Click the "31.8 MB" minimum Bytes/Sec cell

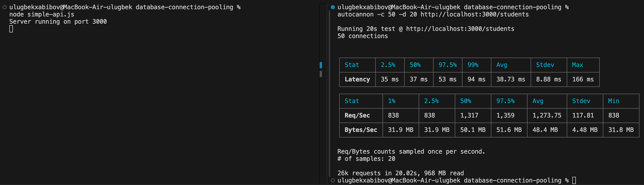click(x=621, y=130)
